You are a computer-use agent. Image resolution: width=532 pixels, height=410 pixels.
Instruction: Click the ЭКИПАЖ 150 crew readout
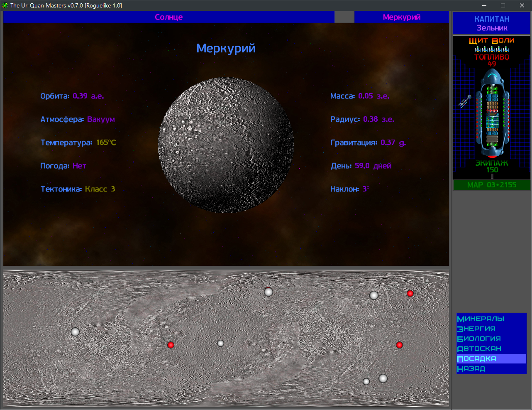tap(492, 167)
